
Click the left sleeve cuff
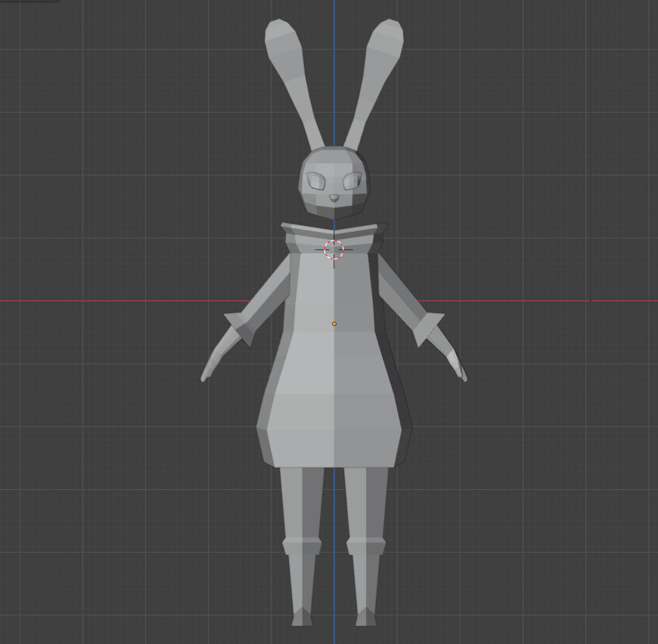[427, 325]
